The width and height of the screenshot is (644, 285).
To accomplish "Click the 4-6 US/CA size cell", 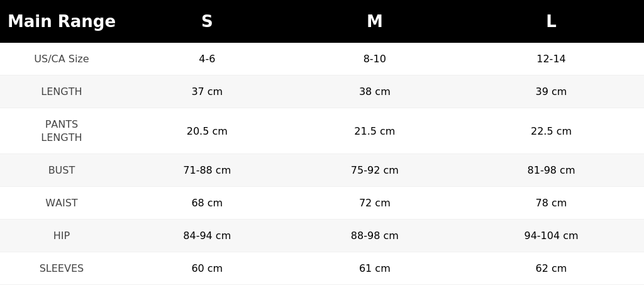I will tap(207, 59).
